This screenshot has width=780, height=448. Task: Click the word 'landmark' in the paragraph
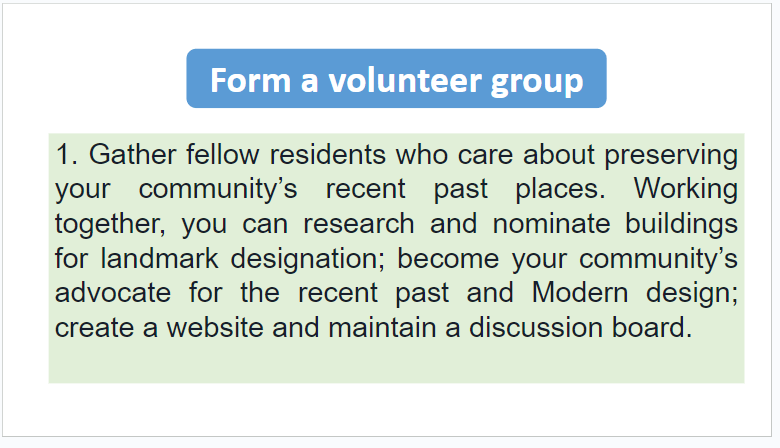(x=160, y=258)
